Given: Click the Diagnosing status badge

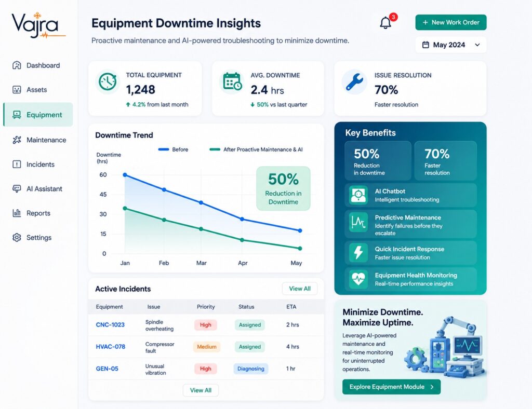Looking at the screenshot, I should pyautogui.click(x=251, y=369).
